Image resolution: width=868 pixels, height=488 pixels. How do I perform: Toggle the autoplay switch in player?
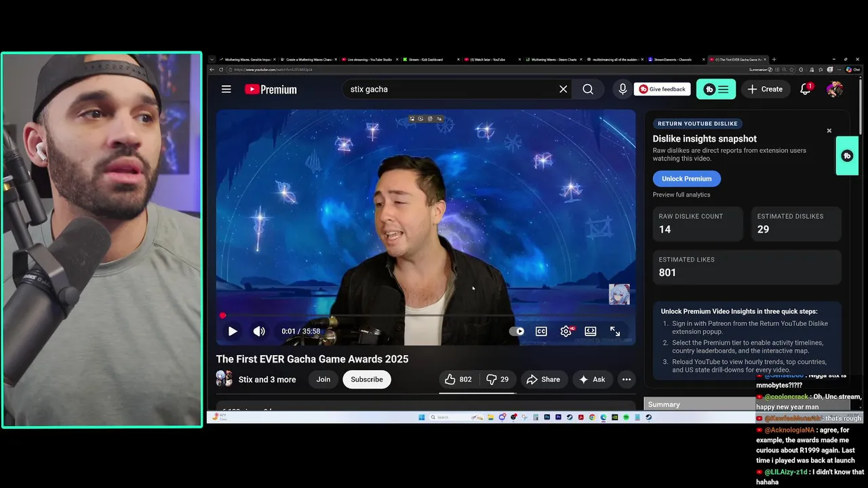pos(517,331)
